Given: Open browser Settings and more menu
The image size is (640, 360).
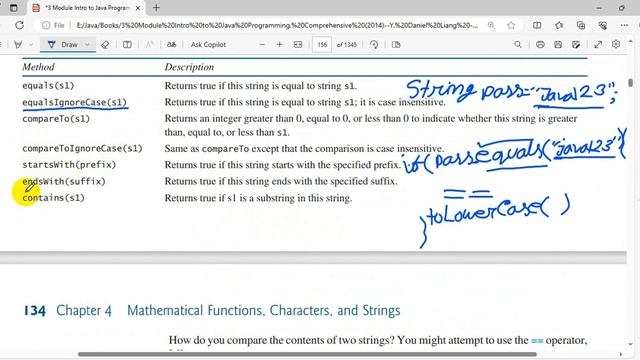Looking at the screenshot, I should coord(624,25).
